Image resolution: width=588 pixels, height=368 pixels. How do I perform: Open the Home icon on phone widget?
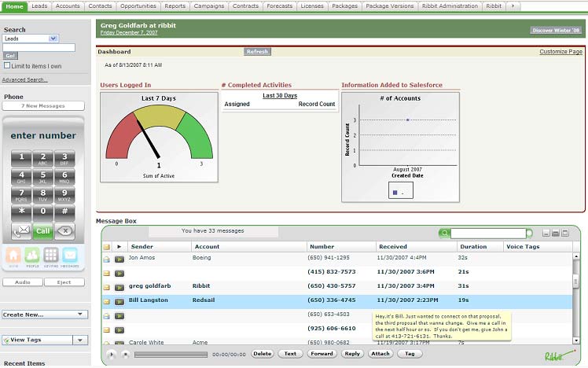click(13, 255)
